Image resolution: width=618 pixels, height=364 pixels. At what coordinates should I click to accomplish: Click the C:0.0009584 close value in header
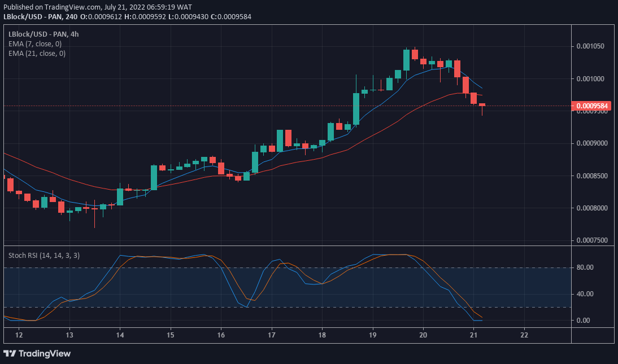(231, 16)
